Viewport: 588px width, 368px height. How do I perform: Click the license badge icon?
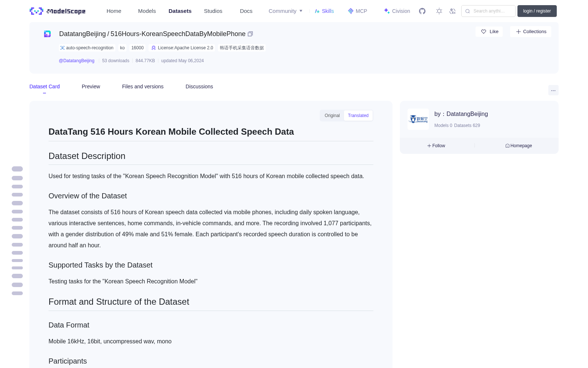click(154, 48)
